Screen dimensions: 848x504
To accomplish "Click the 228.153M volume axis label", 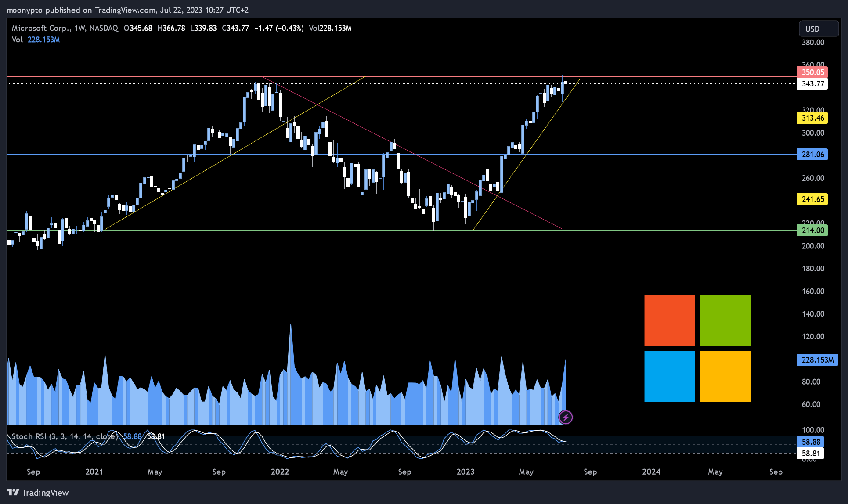I will 817,360.
